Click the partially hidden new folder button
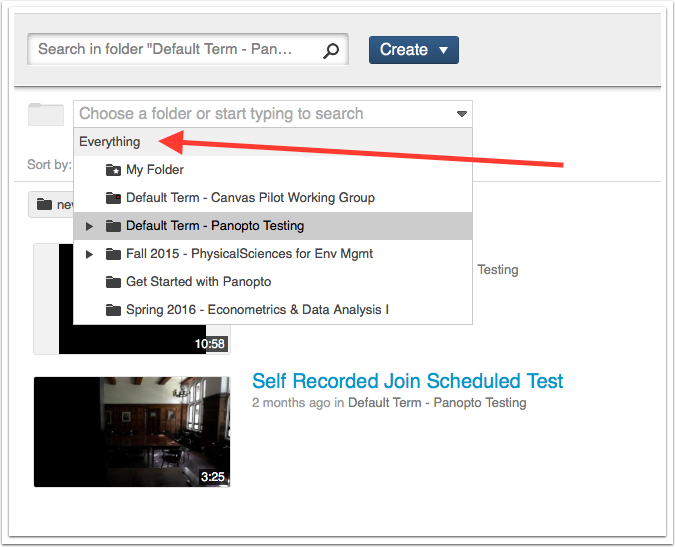 [x=51, y=204]
